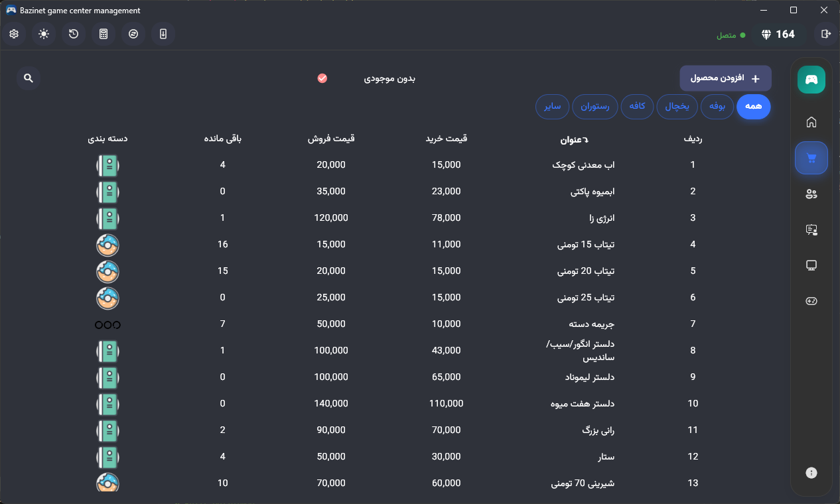Go to home in sidebar
The height and width of the screenshot is (504, 840).
click(x=811, y=122)
